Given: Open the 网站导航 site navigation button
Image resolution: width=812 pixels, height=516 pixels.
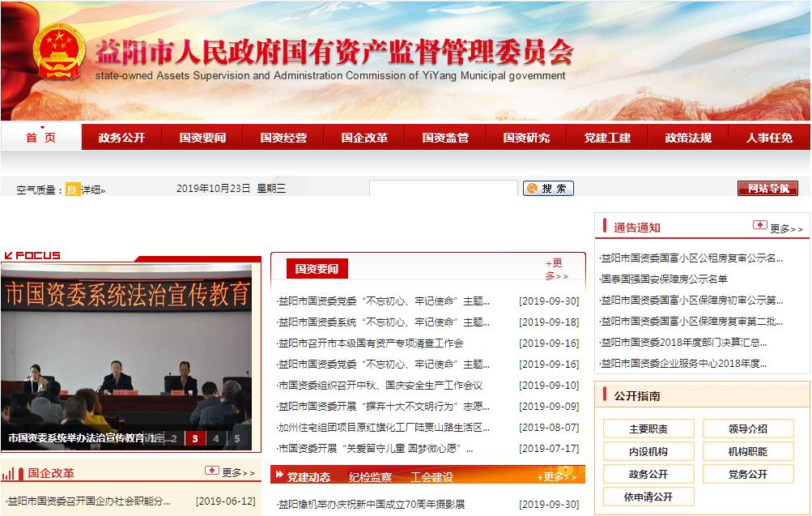Looking at the screenshot, I should point(767,188).
